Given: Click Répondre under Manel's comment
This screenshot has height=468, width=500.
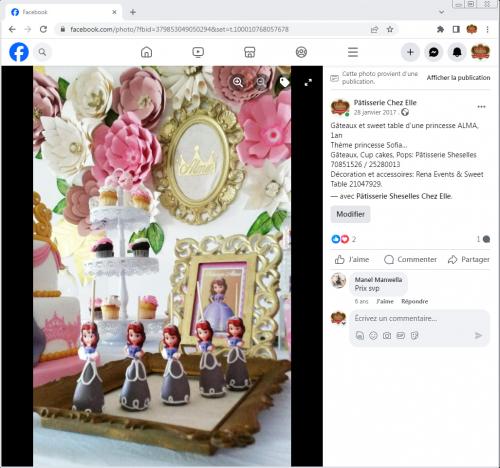Looking at the screenshot, I should 414,301.
